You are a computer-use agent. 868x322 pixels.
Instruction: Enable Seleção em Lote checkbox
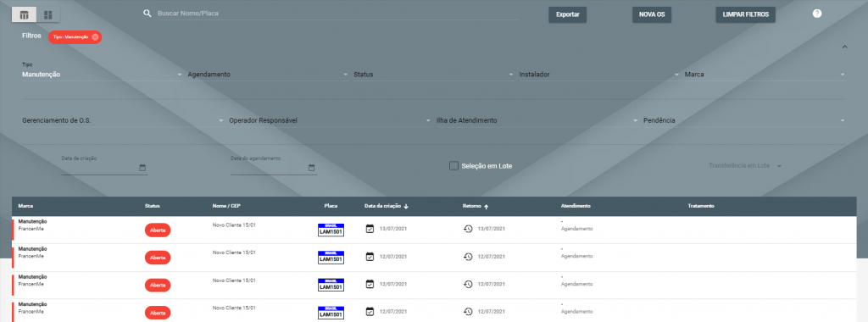[x=454, y=165]
